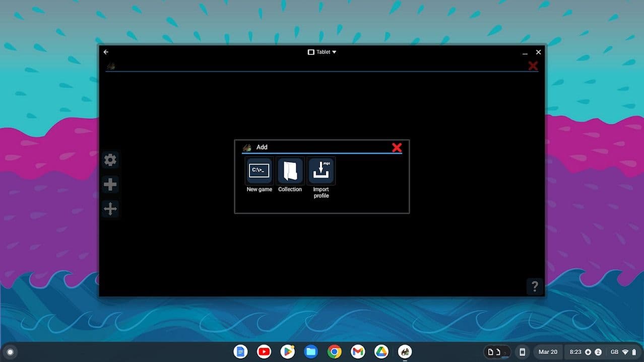Click the GB keyboard indicator
Image resolution: width=644 pixels, height=362 pixels.
614,351
